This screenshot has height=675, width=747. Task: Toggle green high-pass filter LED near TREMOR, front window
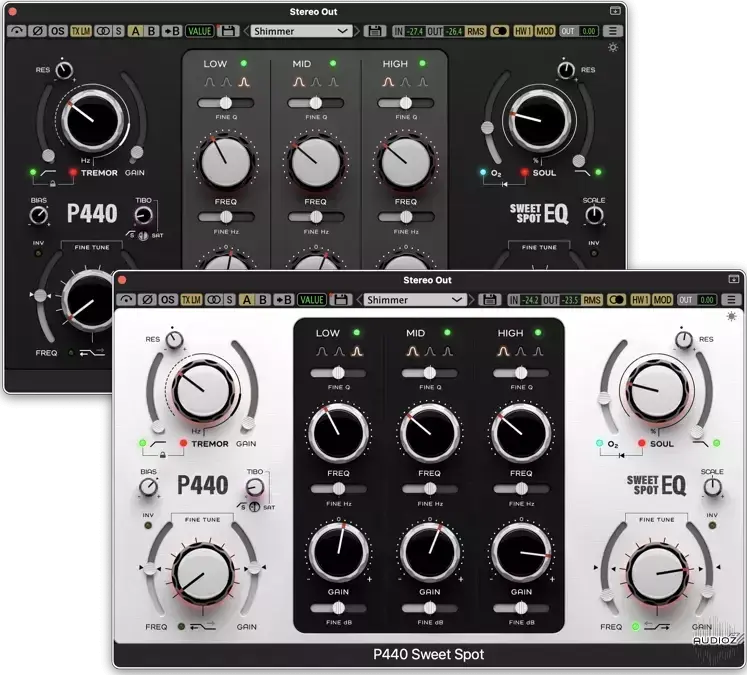pyautogui.click(x=142, y=443)
